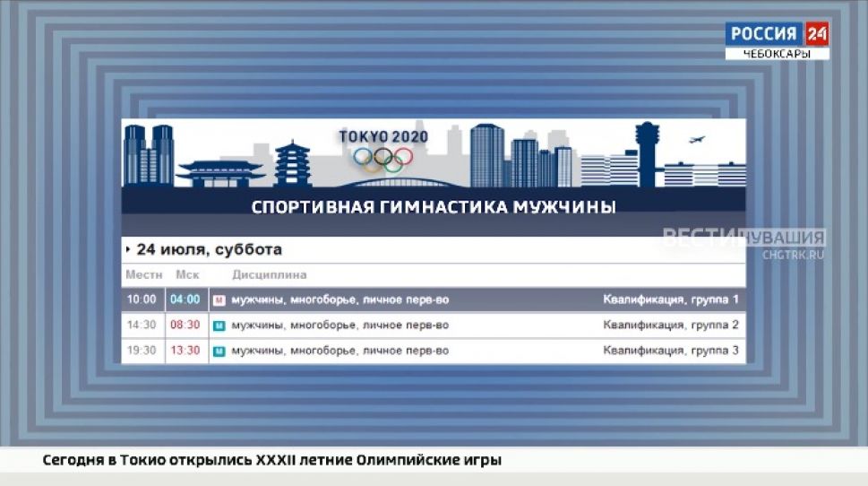
Task: Select the Moscow time 04:00 cell
Action: [185, 299]
